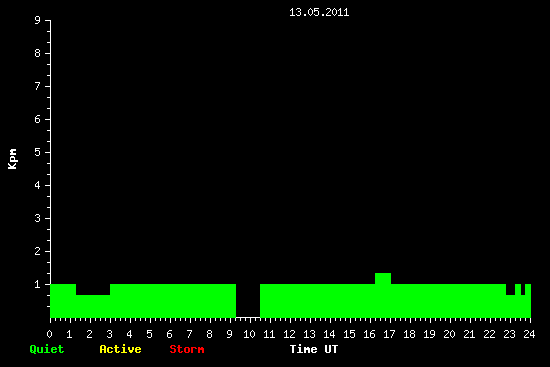Click the value 3 on Kp axis
Image resolution: width=550 pixels, height=367 pixels.
[38, 218]
